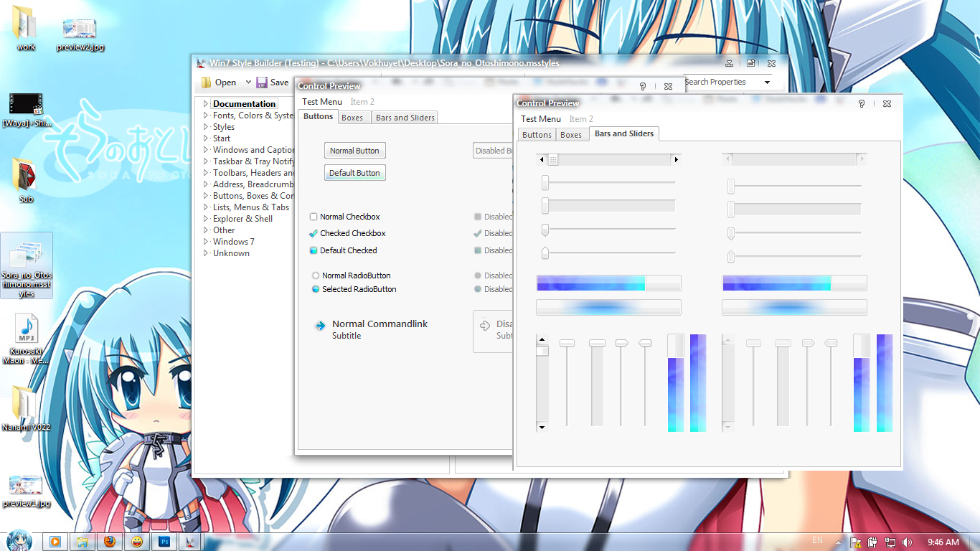Image resolution: width=980 pixels, height=551 pixels.
Task: Click the EN language indicator
Action: 817,540
